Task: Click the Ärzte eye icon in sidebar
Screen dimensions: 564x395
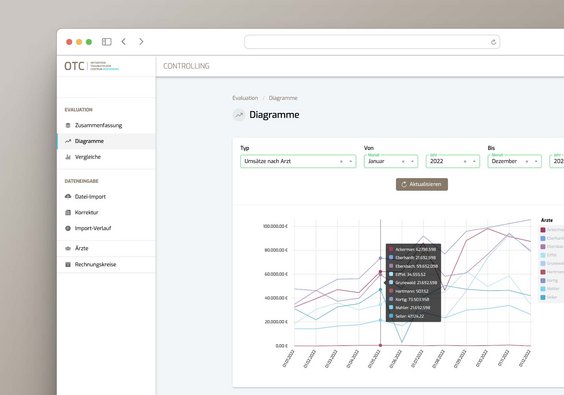Action: click(68, 248)
